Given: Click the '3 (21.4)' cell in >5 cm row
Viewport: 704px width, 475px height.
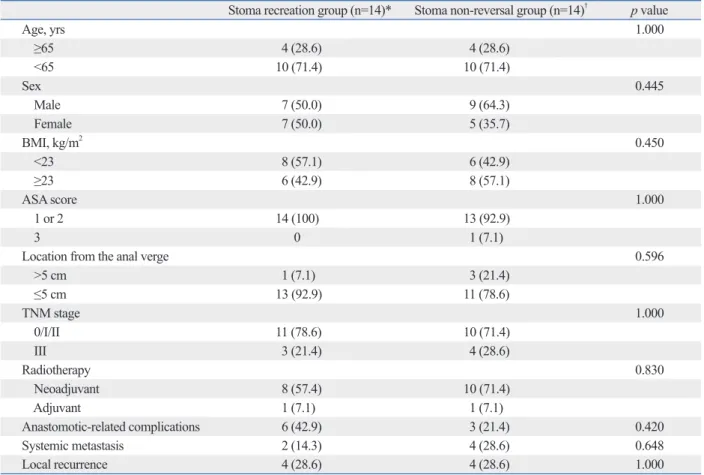Looking at the screenshot, I should (489, 275).
